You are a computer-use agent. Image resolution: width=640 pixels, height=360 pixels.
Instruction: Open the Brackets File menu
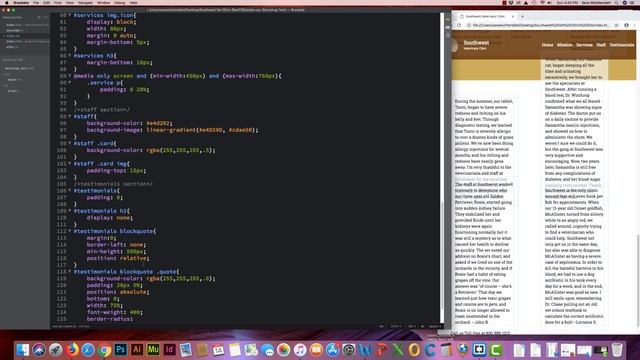coord(36,3)
